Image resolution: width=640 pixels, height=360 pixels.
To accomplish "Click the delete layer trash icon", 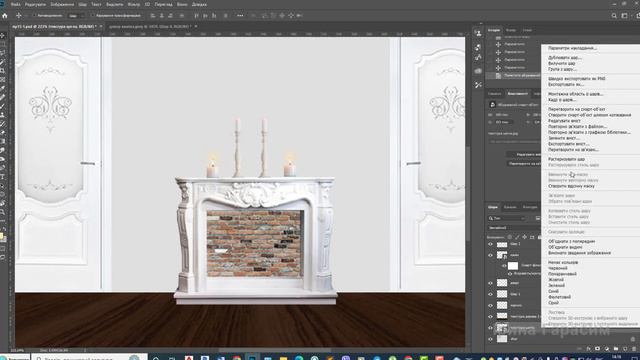I will pos(634,349).
